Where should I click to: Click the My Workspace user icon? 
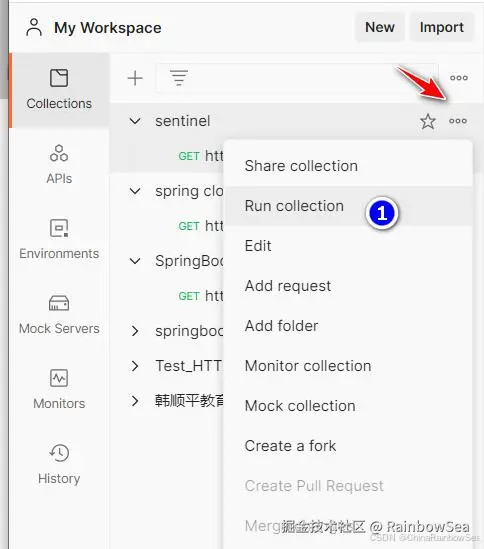click(x=34, y=28)
